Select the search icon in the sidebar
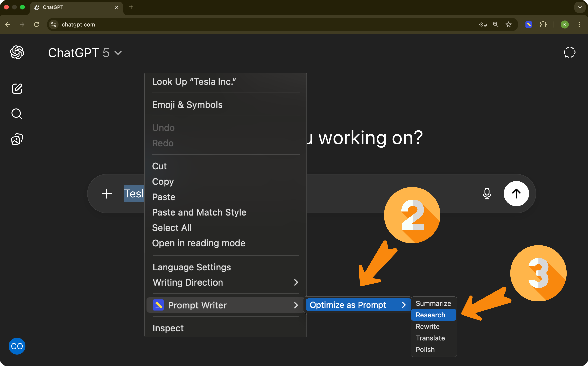This screenshot has width=588, height=366. pyautogui.click(x=17, y=114)
